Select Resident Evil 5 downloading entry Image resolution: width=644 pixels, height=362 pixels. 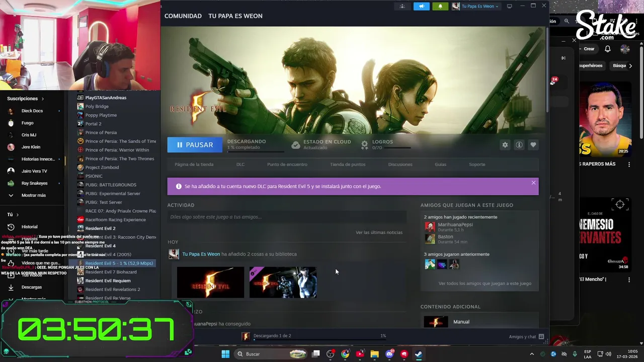pyautogui.click(x=119, y=263)
